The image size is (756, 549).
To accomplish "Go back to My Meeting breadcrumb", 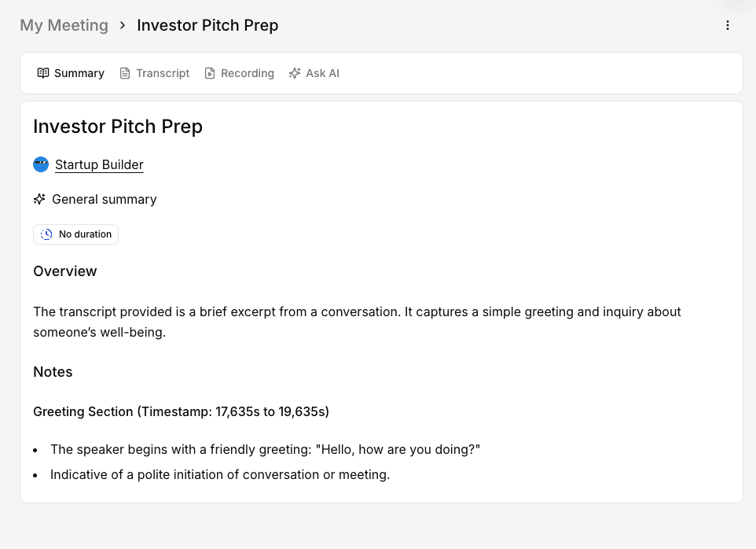I will [x=64, y=25].
